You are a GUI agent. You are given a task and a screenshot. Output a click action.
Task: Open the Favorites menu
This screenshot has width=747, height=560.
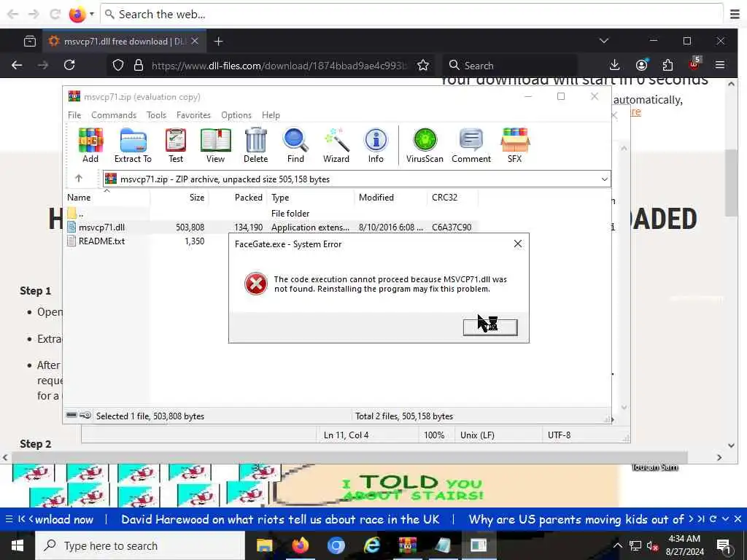pyautogui.click(x=193, y=115)
